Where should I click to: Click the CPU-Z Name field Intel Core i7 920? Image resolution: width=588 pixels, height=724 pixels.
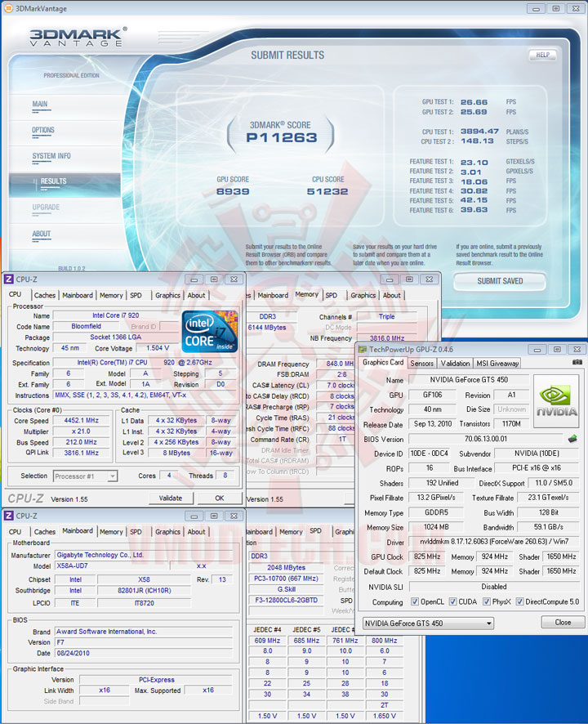pyautogui.click(x=115, y=315)
